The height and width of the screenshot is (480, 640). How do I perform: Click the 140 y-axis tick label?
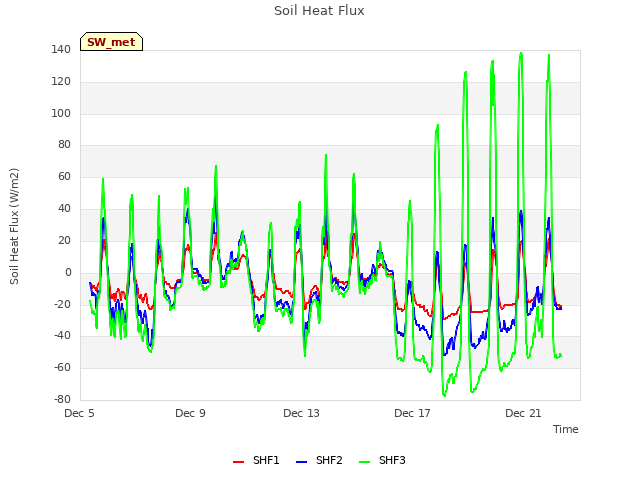click(x=61, y=50)
